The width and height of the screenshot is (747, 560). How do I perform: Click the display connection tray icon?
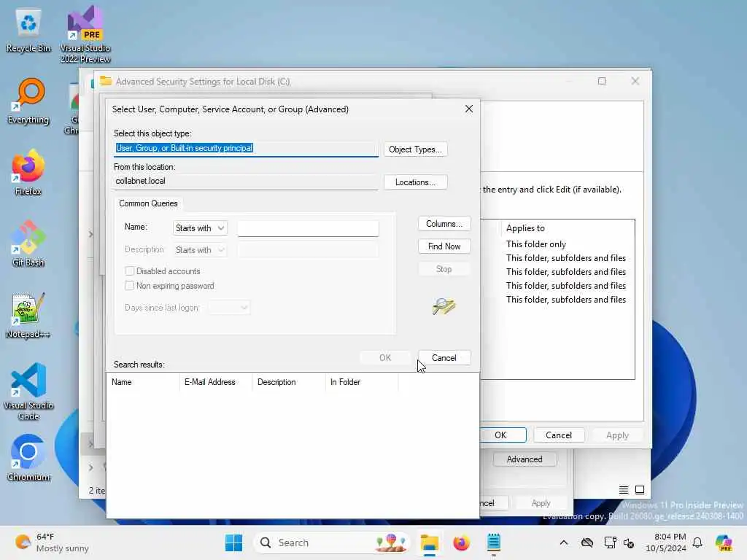click(610, 542)
